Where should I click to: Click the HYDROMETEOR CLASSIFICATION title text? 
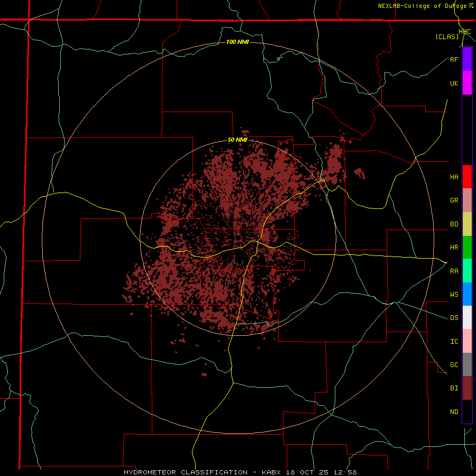click(186, 472)
